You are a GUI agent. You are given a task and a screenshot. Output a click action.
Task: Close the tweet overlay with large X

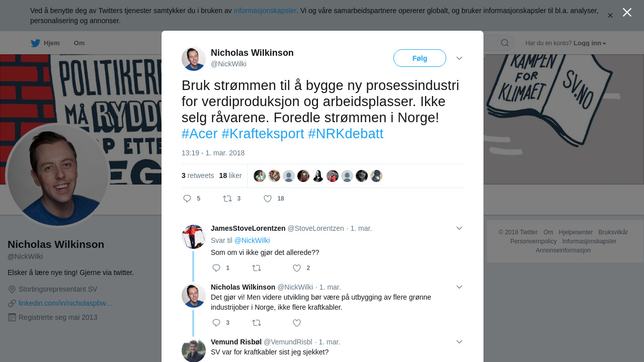point(627,13)
